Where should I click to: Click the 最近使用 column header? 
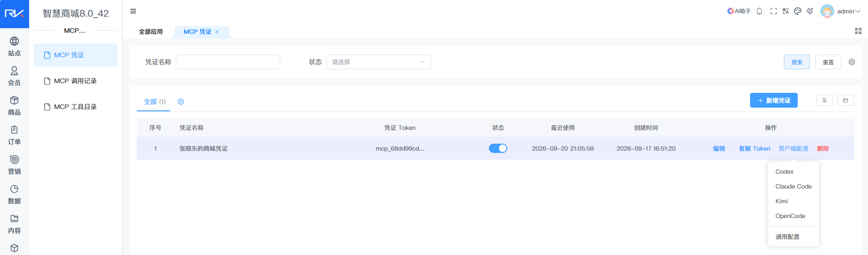pos(563,127)
